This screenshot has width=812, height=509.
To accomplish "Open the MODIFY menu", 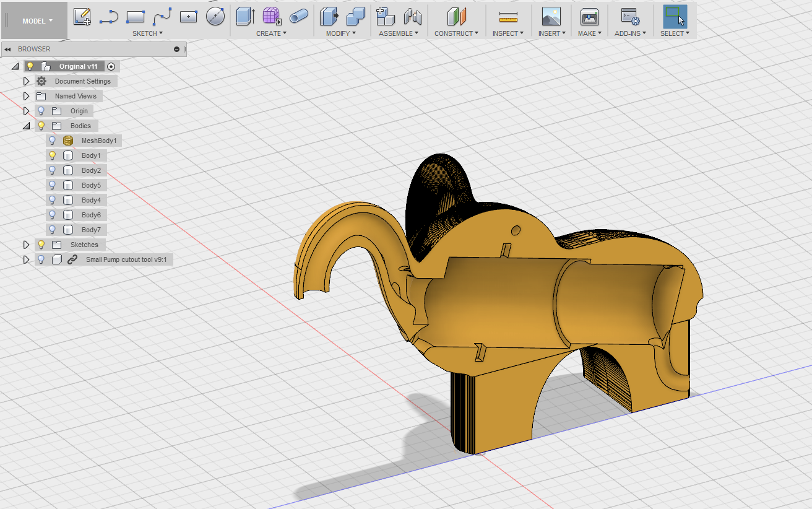I will coord(341,33).
